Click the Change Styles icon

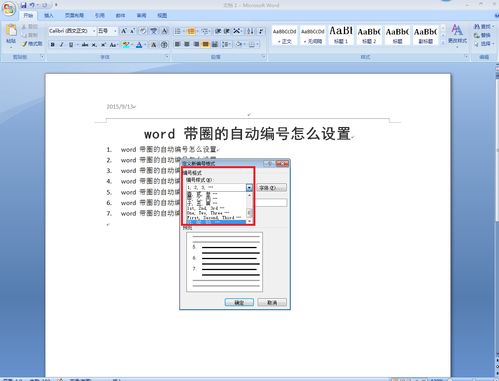[457, 34]
